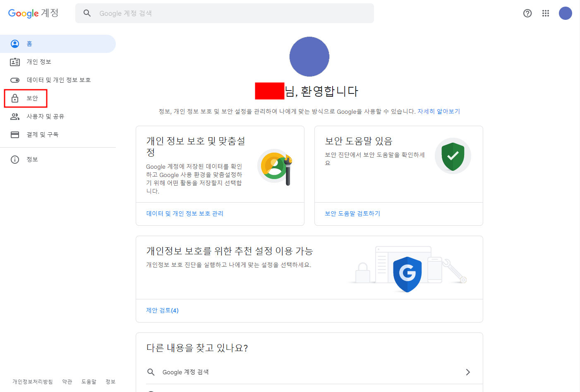Open the account avatar in top right
This screenshot has height=392, width=580.
[566, 13]
